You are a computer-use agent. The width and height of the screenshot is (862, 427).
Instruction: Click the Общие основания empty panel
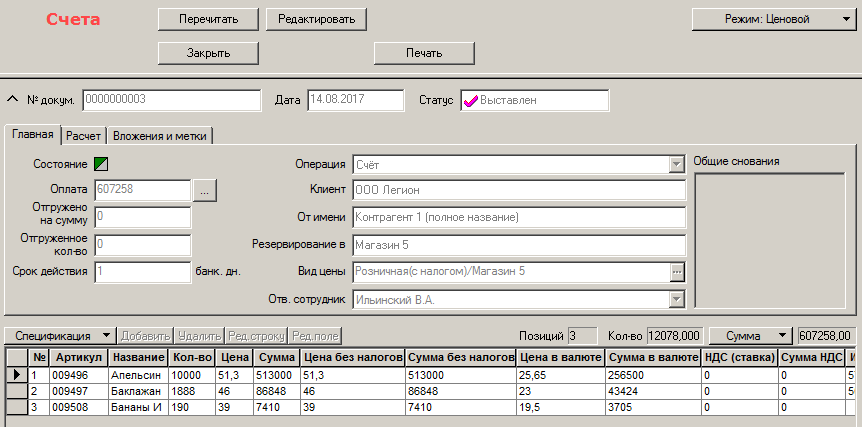[x=770, y=240]
